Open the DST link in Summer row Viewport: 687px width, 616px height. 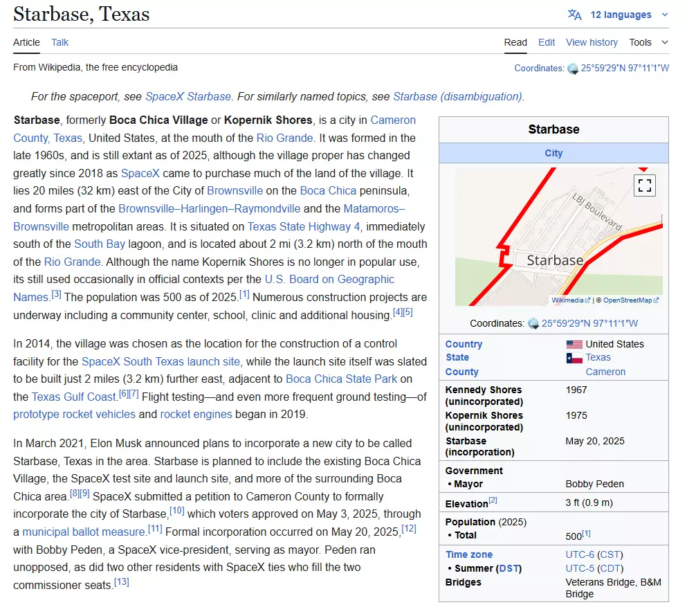pos(509,569)
